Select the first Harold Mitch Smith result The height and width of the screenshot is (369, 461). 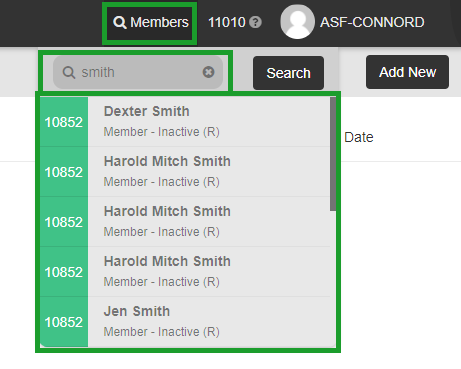pyautogui.click(x=185, y=172)
